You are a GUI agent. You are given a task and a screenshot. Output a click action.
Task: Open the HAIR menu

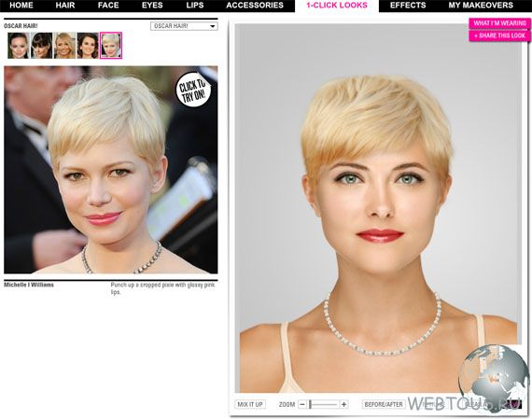coord(65,6)
